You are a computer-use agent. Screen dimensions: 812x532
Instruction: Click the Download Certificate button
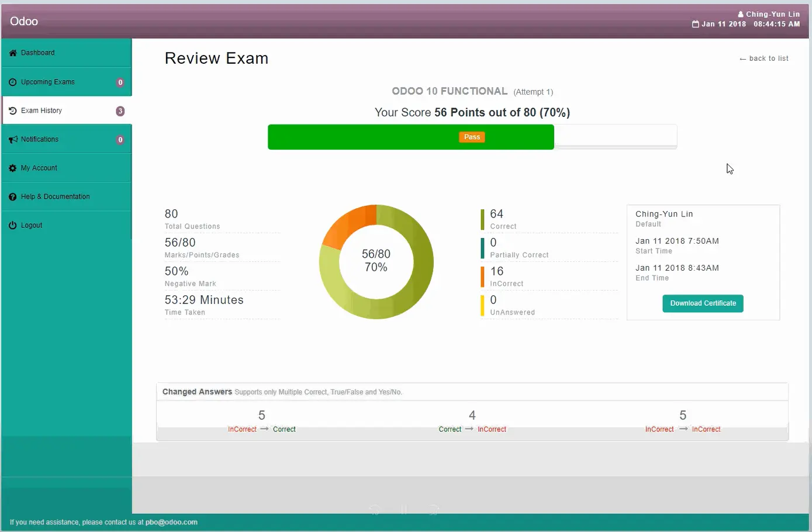(703, 303)
